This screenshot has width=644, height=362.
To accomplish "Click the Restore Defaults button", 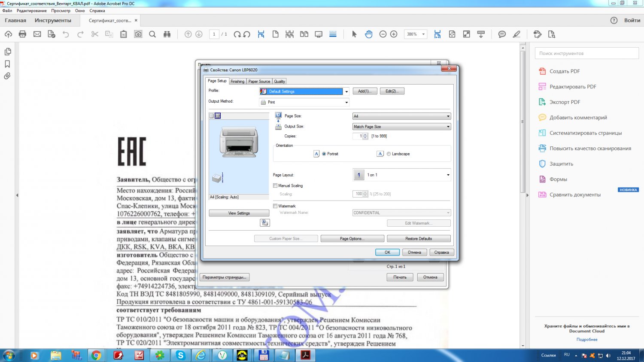I will 419,239.
